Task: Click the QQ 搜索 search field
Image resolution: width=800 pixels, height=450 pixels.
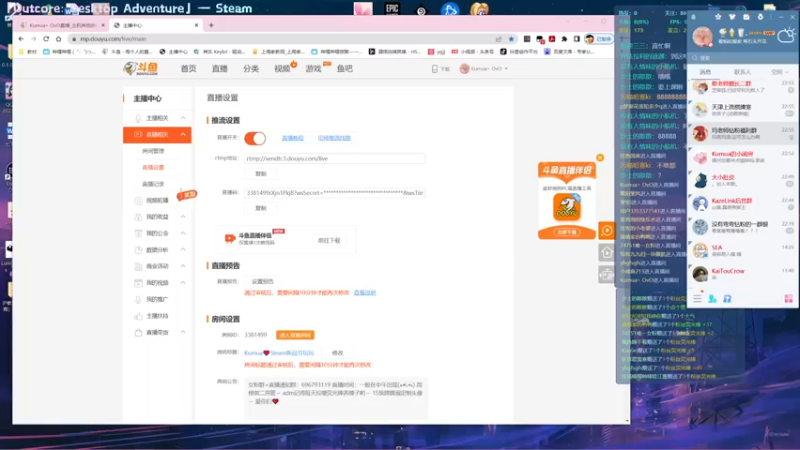Action: (x=742, y=58)
